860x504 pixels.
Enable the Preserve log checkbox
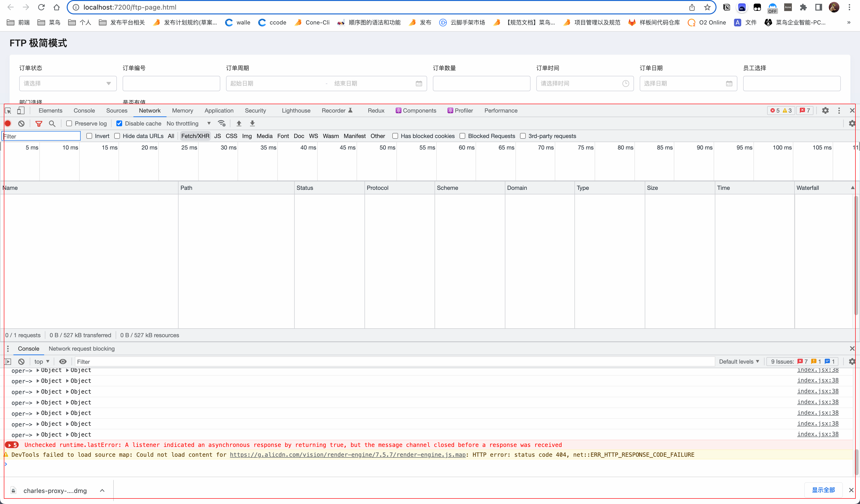pos(69,124)
